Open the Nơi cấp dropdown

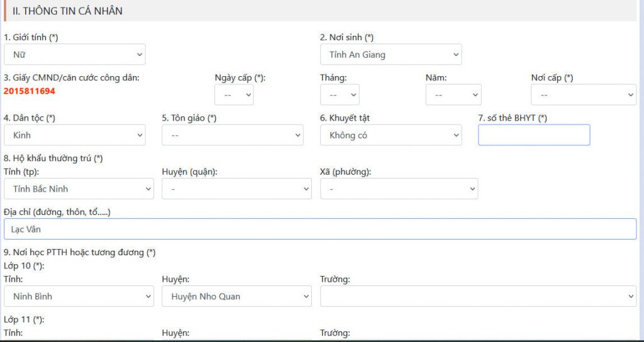click(x=584, y=94)
